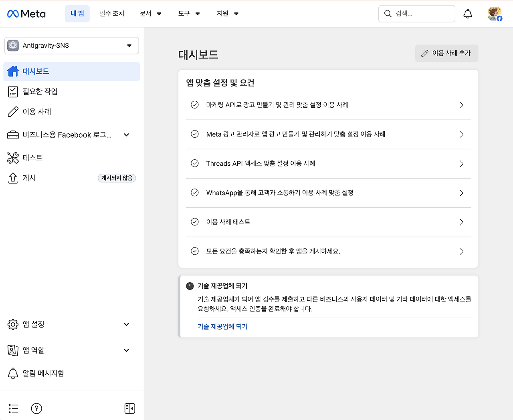Open 마케팅 API로 광고 만들기 row text

coord(277,105)
